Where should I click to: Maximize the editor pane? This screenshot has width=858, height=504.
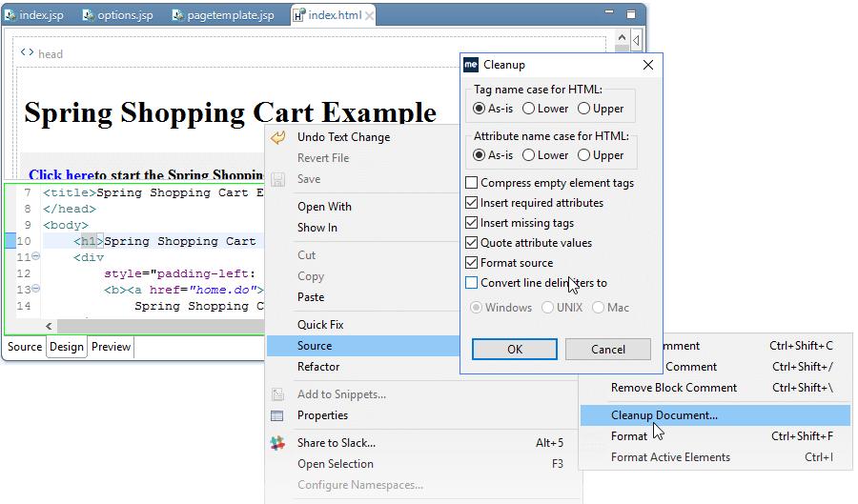(x=631, y=14)
